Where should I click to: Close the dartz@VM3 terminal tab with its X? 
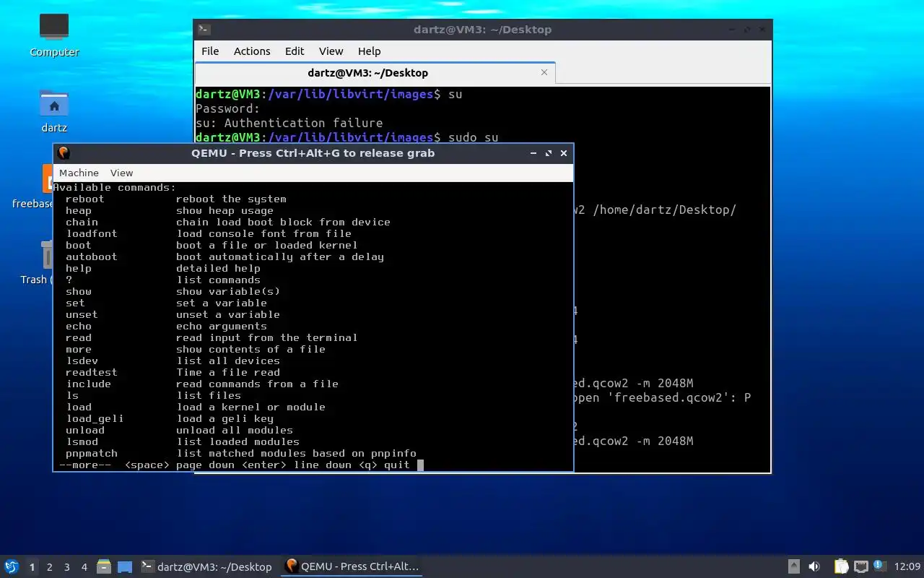pyautogui.click(x=544, y=72)
